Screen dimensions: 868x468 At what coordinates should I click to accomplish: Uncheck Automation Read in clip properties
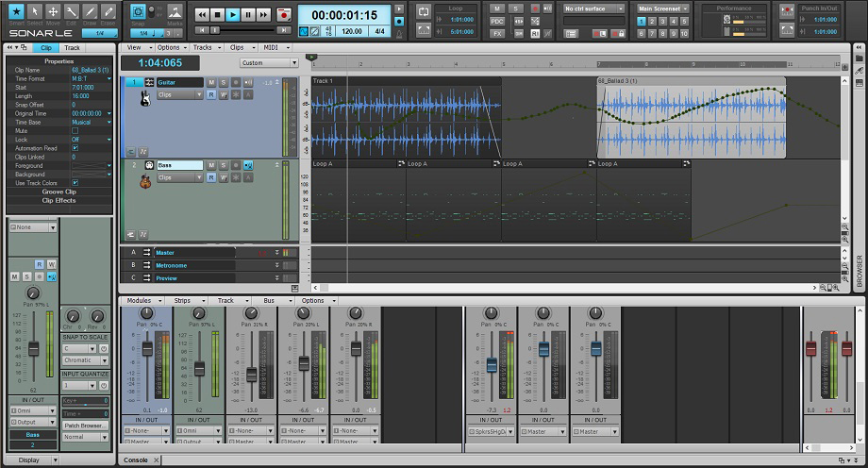tap(75, 148)
